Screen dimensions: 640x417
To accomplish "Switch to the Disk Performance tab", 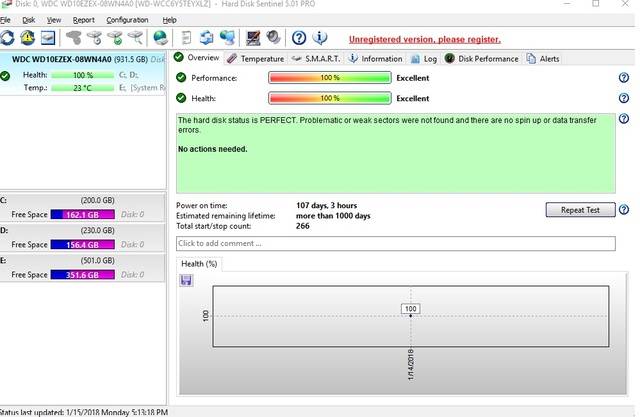I will 482,59.
